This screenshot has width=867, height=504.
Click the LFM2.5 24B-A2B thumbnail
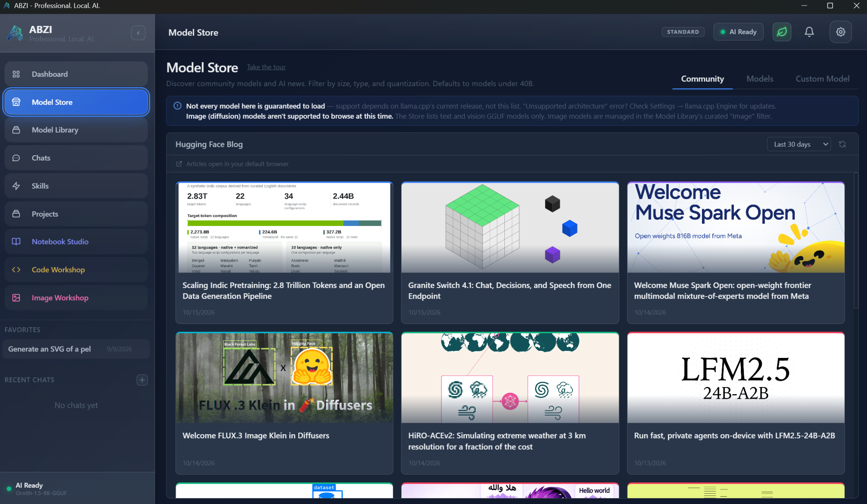click(736, 378)
